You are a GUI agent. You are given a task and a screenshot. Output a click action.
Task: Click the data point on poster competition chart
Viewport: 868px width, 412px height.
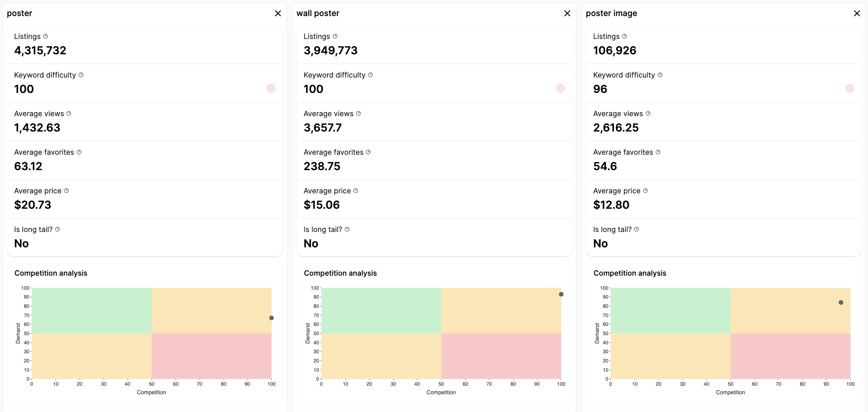(x=272, y=318)
